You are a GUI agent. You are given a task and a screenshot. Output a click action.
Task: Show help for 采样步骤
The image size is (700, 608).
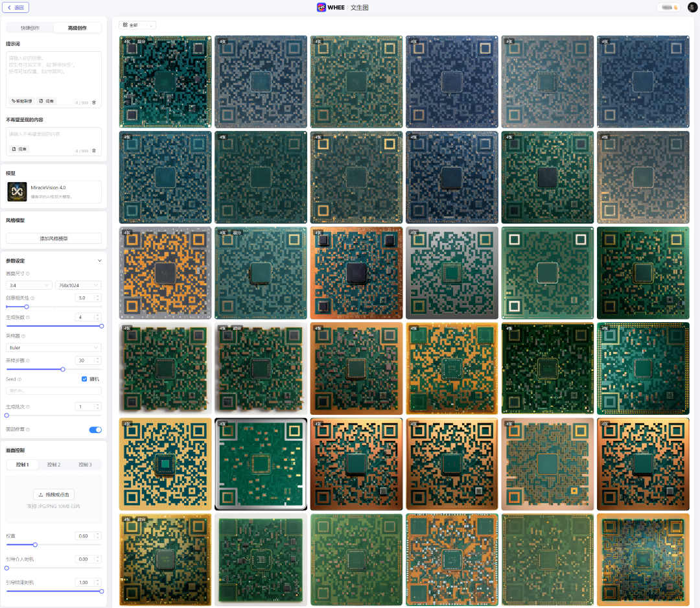tap(28, 360)
